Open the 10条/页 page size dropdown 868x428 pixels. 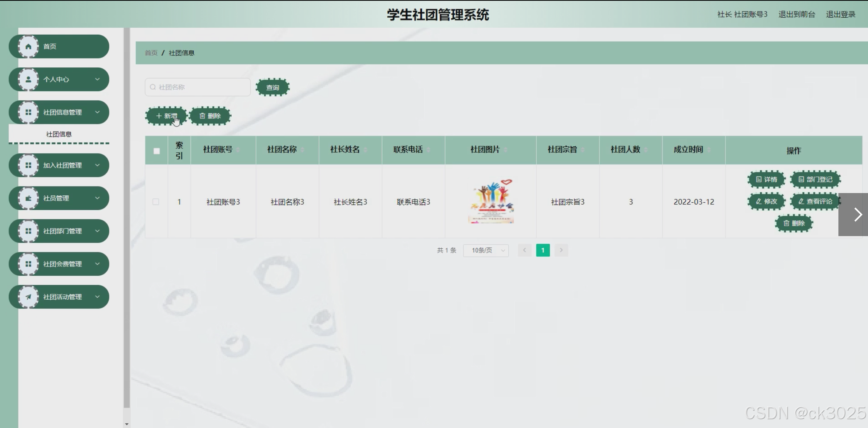[486, 250]
